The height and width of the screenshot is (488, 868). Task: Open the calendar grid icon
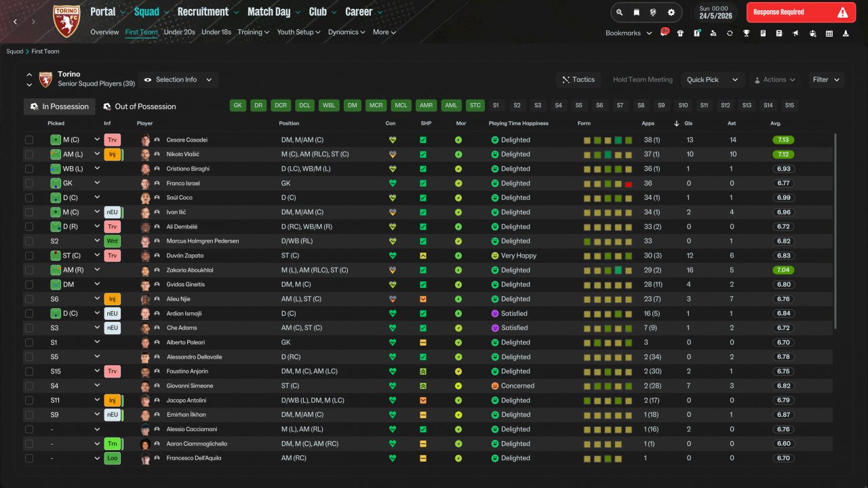coord(829,33)
